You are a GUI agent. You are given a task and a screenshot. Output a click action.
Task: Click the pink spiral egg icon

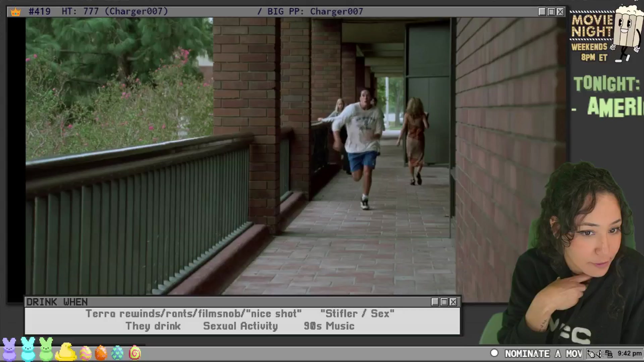pos(135,353)
